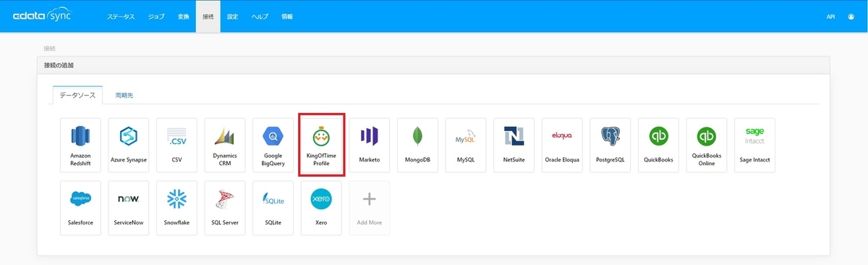
Task: Pick the Google BigQuery connector
Action: (x=273, y=146)
